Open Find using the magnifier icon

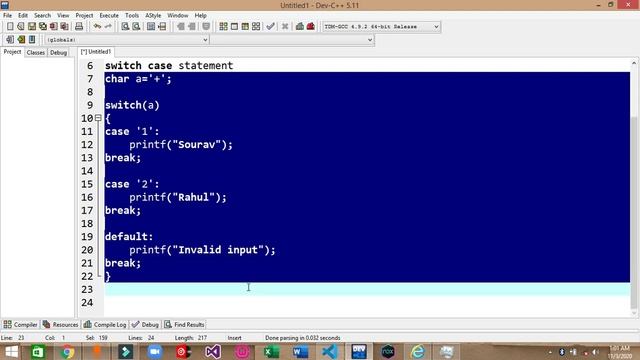[125, 27]
